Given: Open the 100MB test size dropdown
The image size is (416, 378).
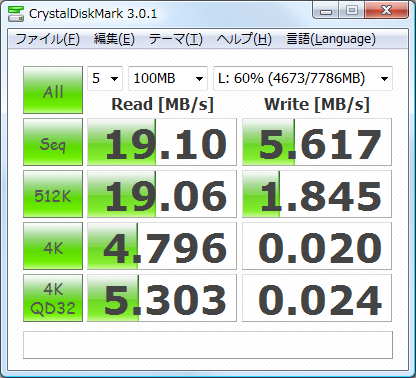Looking at the screenshot, I should 168,78.
